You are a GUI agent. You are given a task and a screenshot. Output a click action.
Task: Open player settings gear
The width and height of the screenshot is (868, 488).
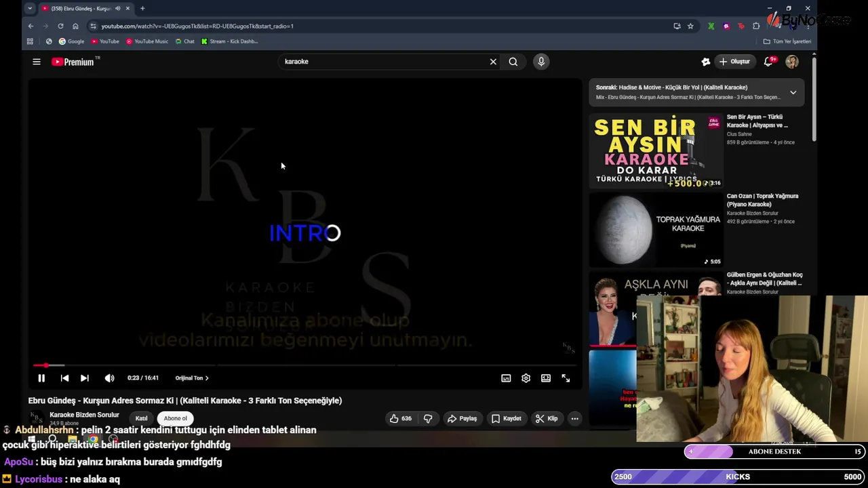point(526,378)
